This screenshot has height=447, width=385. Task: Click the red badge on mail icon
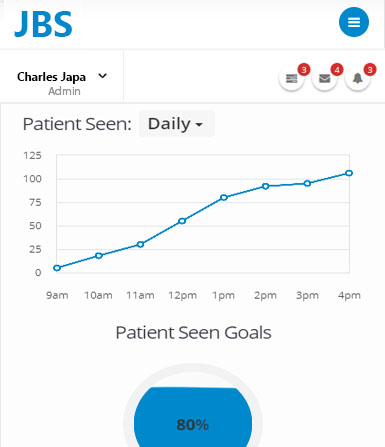pyautogui.click(x=337, y=70)
